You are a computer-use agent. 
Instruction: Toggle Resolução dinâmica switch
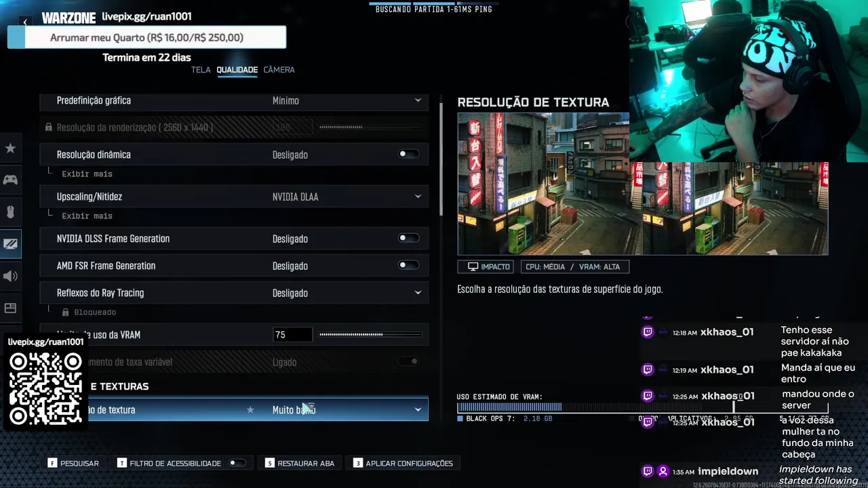click(408, 155)
